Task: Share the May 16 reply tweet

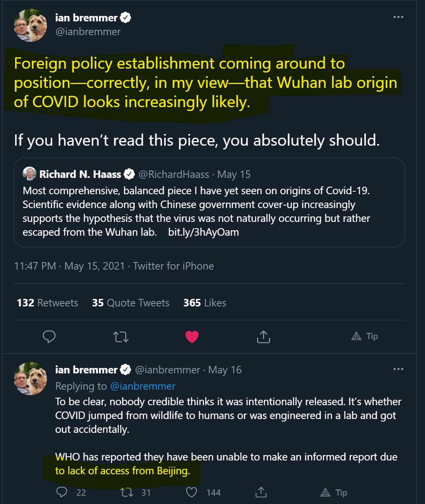Action: pos(261,492)
